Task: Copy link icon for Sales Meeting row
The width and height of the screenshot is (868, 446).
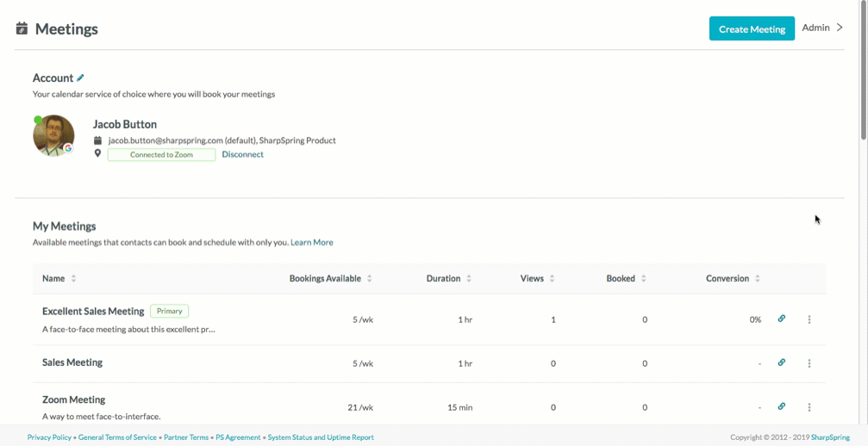Action: tap(781, 362)
